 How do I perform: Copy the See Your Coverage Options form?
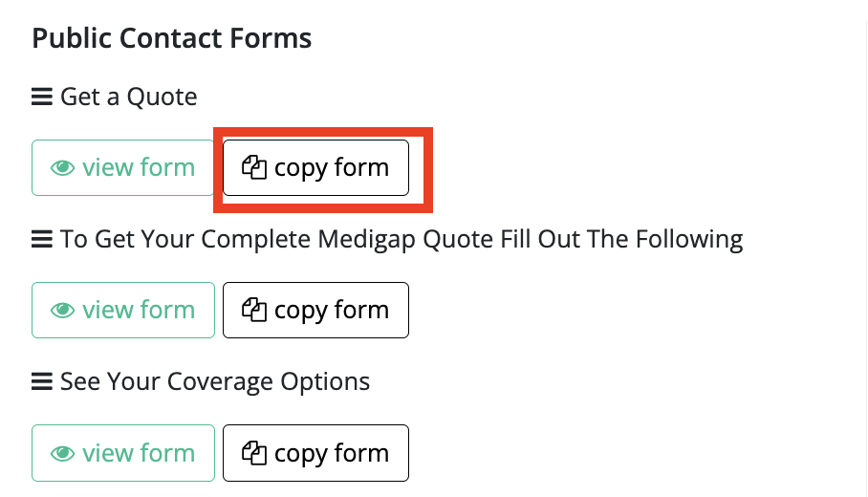pyautogui.click(x=315, y=453)
